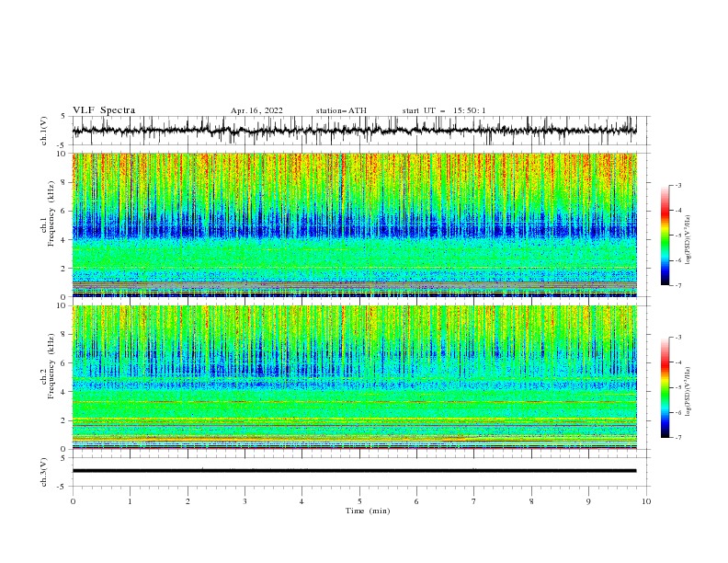Click the ch.1 colorbar "-3" tick value
Screen dimensions: 728x563
click(x=677, y=185)
